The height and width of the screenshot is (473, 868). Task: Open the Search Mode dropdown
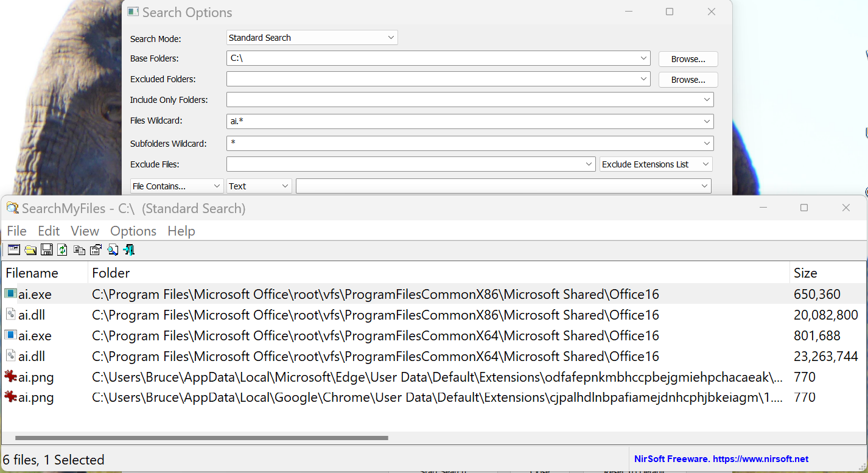pyautogui.click(x=391, y=37)
